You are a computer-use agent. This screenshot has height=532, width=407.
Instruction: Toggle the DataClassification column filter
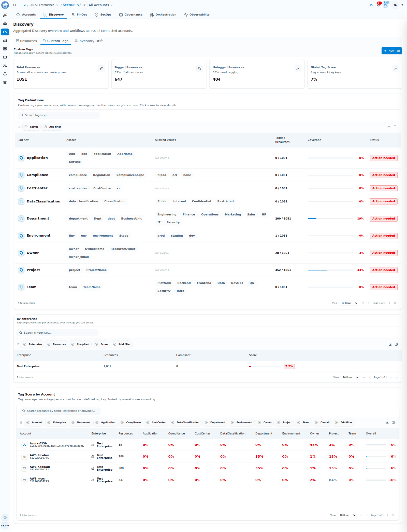point(185,422)
